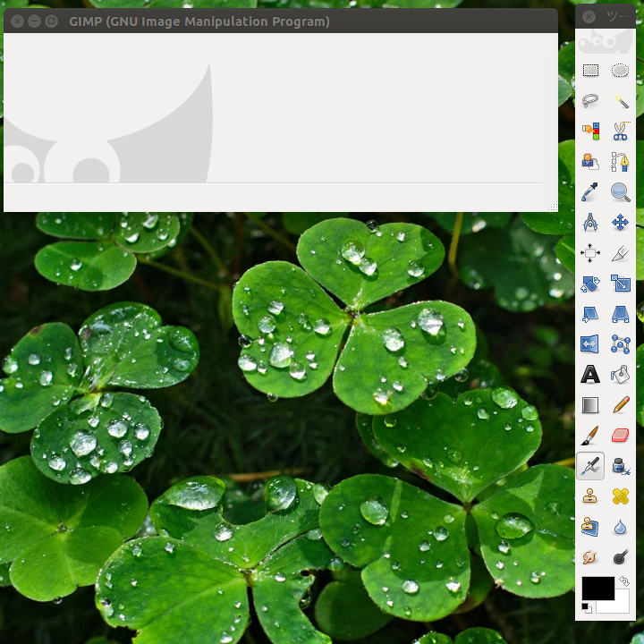
Task: Select the Paintbrush tool
Action: click(590, 436)
